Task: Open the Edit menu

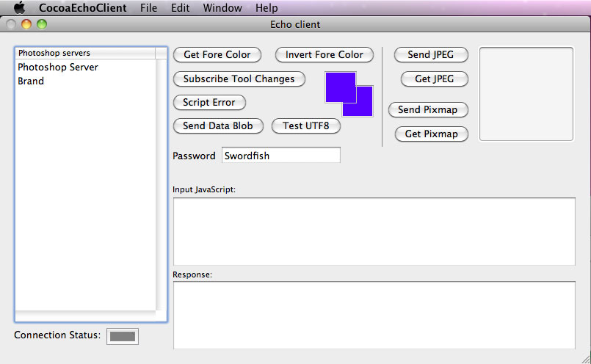Action: 180,8
